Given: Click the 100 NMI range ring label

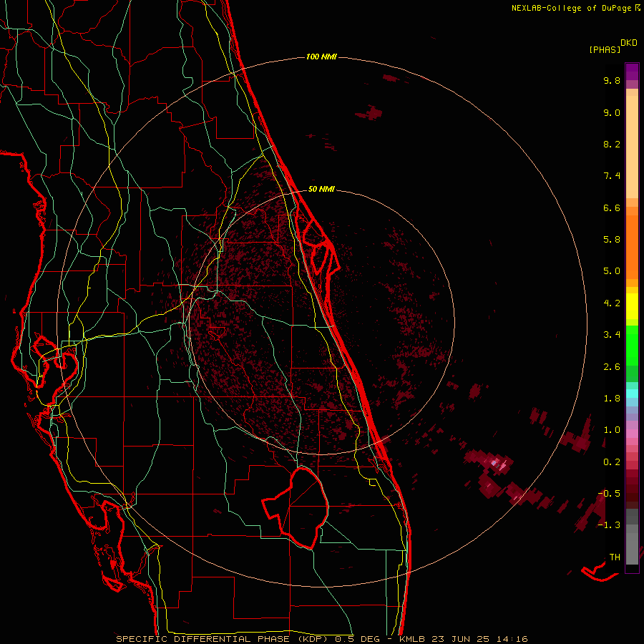Looking at the screenshot, I should pyautogui.click(x=321, y=57).
